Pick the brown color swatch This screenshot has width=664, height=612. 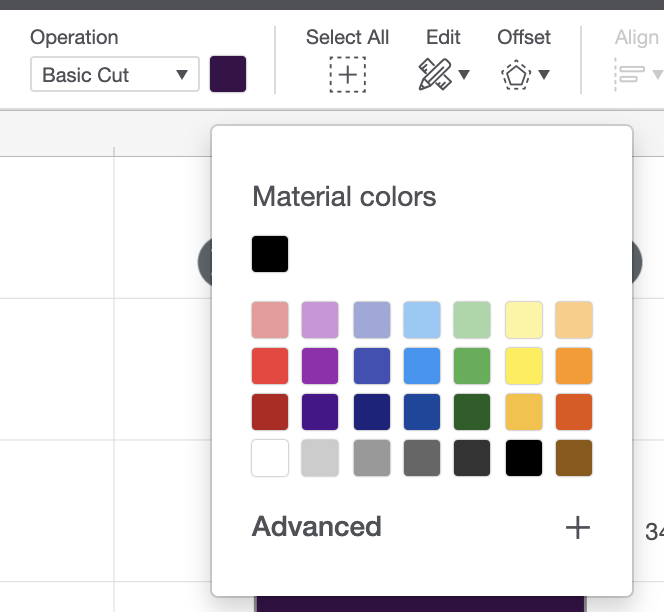574,458
